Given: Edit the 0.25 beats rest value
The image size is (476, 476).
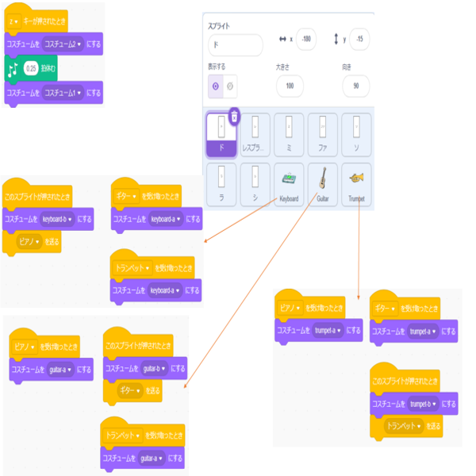Looking at the screenshot, I should pos(31,68).
